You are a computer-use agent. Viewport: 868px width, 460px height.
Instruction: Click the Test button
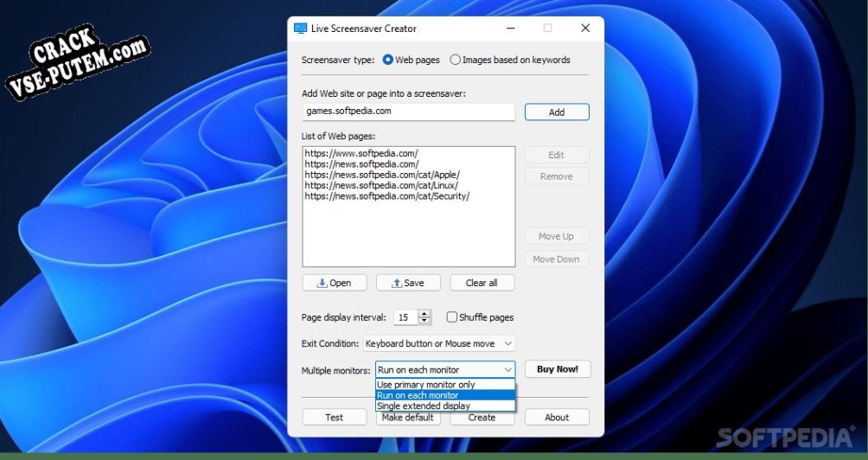tap(335, 418)
